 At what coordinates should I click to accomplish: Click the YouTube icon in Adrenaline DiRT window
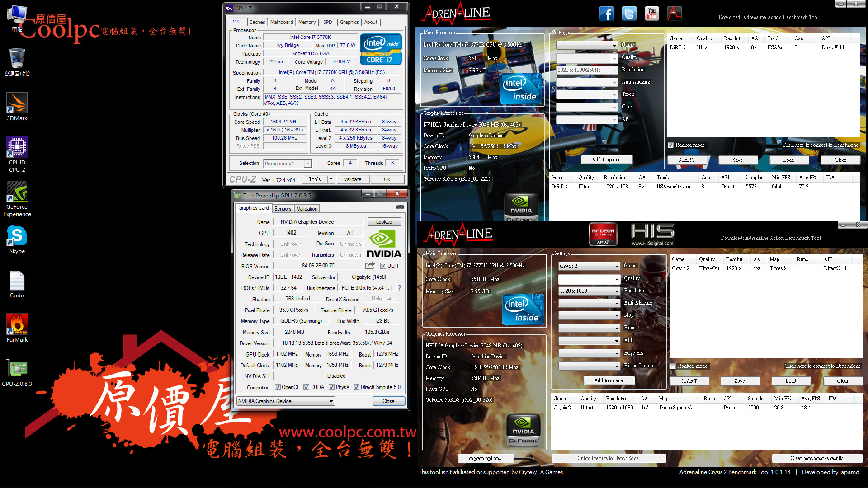pos(651,14)
